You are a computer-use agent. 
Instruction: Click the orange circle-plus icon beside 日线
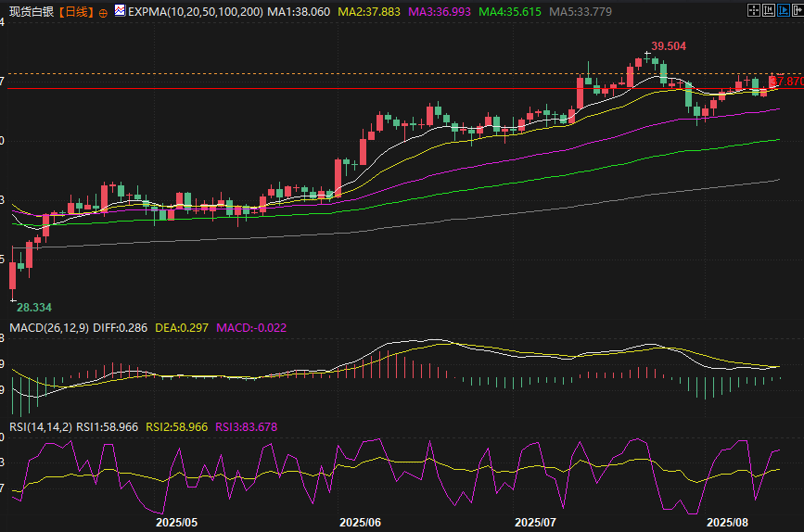point(103,13)
